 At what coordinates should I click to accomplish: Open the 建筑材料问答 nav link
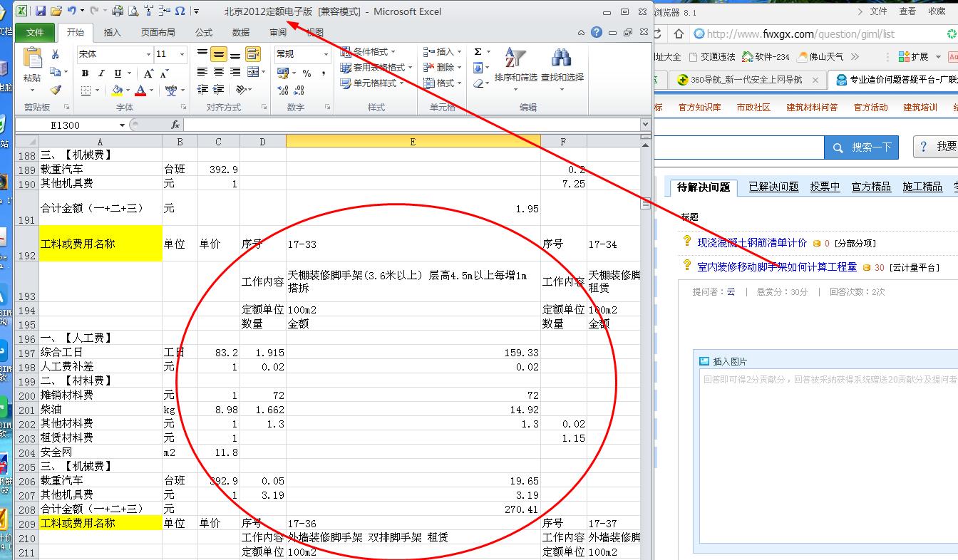pyautogui.click(x=812, y=108)
